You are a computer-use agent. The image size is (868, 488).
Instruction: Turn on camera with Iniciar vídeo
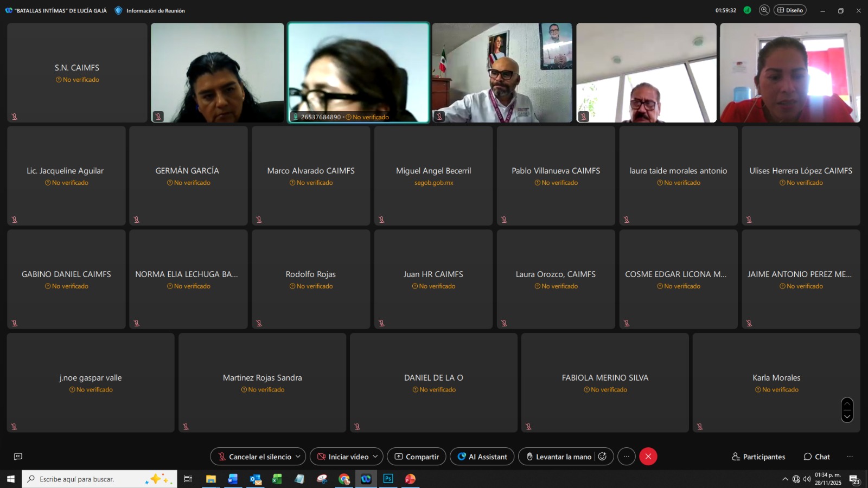point(343,457)
